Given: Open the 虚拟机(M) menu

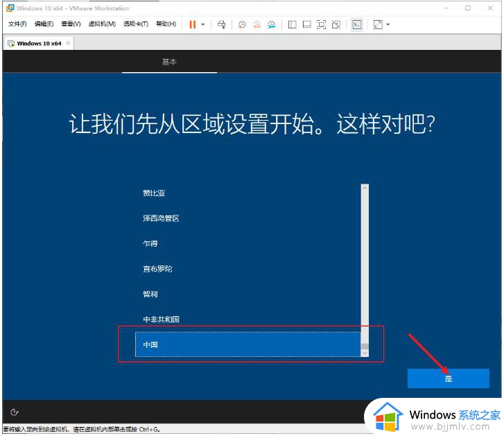Looking at the screenshot, I should pos(102,24).
